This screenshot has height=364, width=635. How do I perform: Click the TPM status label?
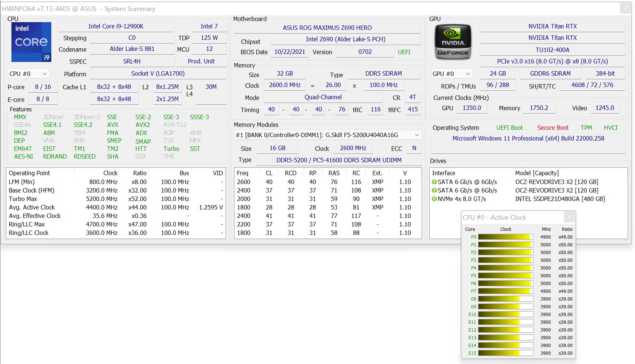(x=586, y=128)
